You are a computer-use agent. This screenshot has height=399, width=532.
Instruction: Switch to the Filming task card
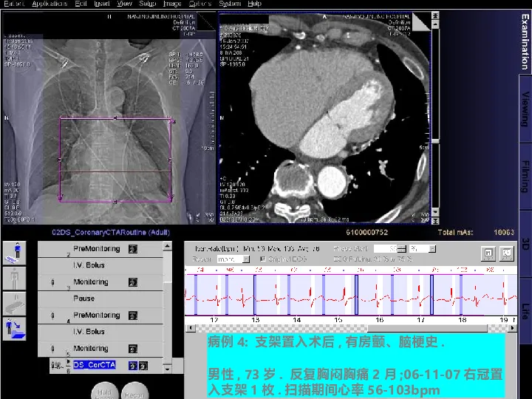[525, 177]
